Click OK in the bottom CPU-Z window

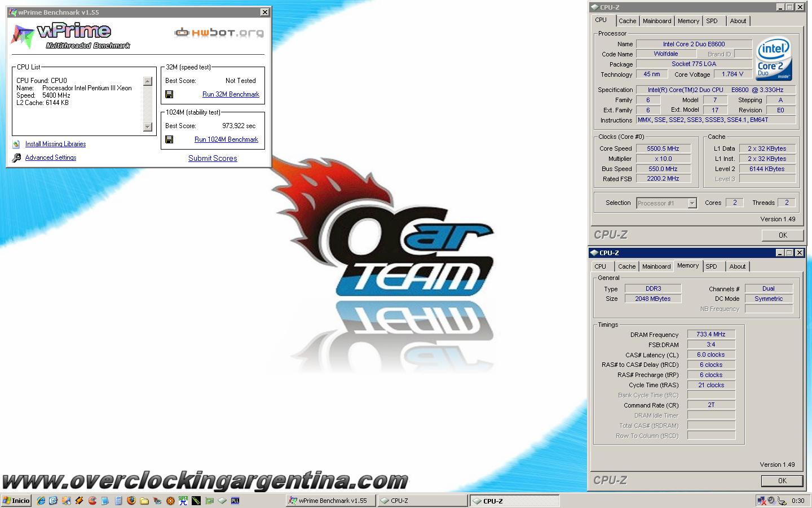[x=782, y=480]
